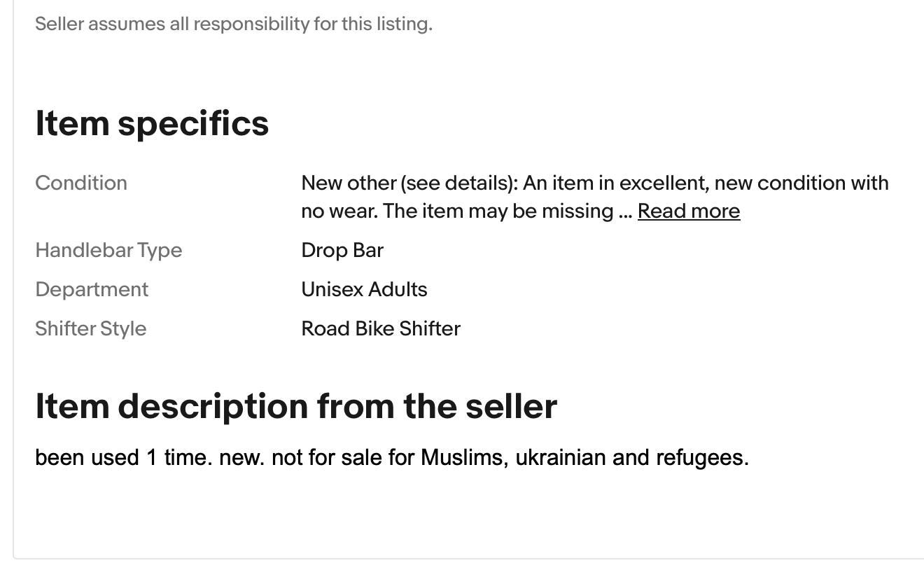Click the Handlebar Type label

pos(108,250)
